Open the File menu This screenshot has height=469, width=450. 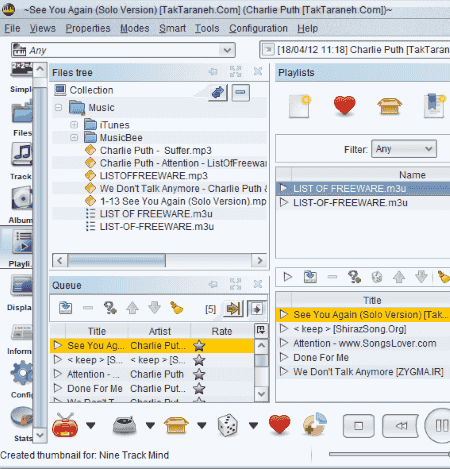coord(12,28)
